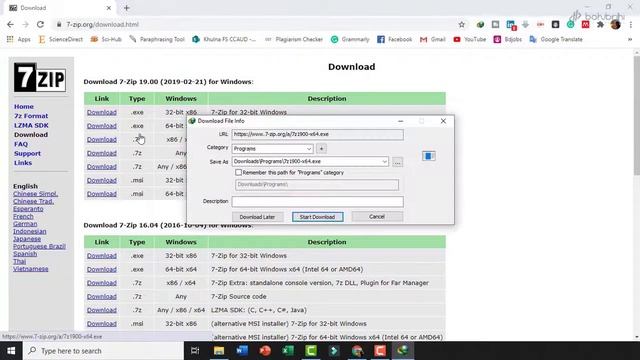Open the red Camtasia recorder taskbar icon
640x360 pixels.
[380, 351]
